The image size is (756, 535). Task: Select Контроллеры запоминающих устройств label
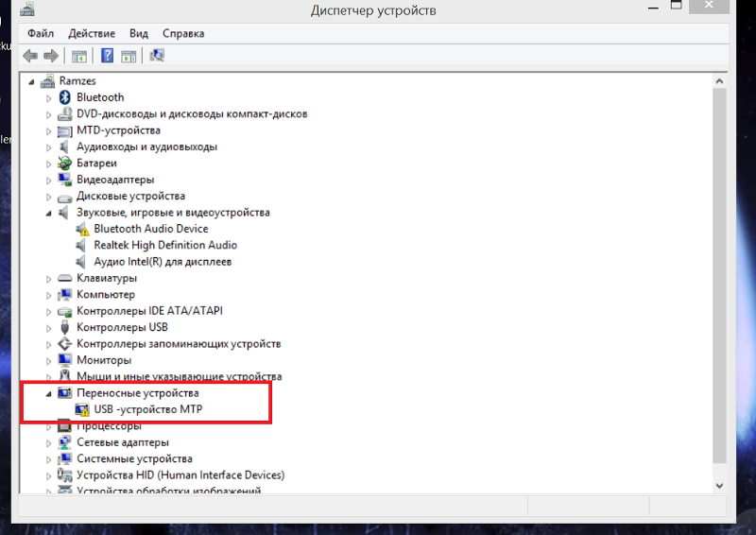pyautogui.click(x=179, y=344)
